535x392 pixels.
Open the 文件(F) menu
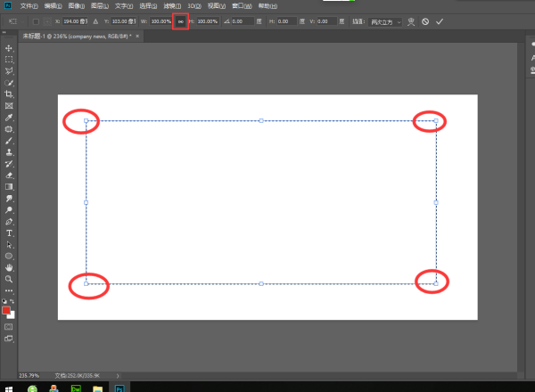pyautogui.click(x=29, y=5)
